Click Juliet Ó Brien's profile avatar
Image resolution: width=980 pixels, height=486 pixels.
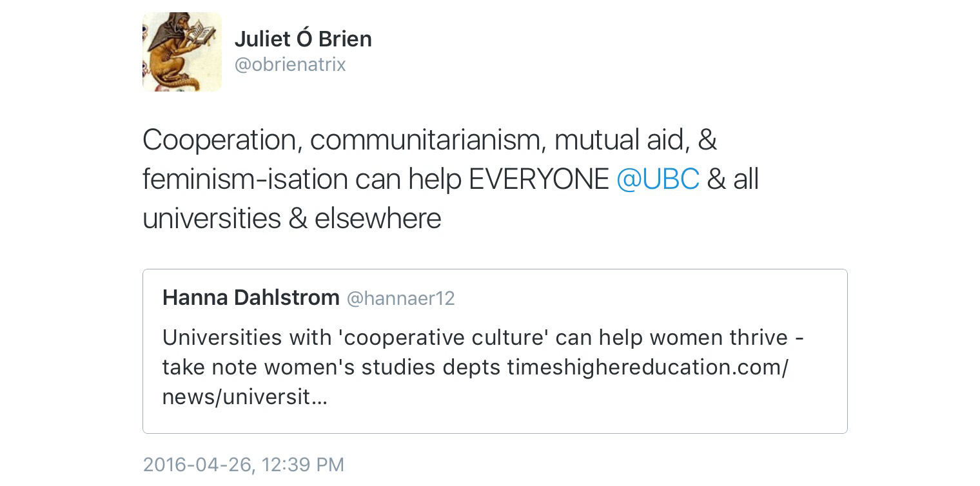click(x=182, y=52)
